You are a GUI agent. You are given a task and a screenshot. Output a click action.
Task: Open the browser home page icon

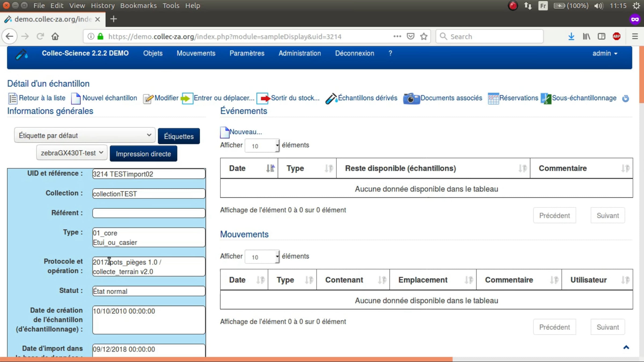pyautogui.click(x=55, y=36)
